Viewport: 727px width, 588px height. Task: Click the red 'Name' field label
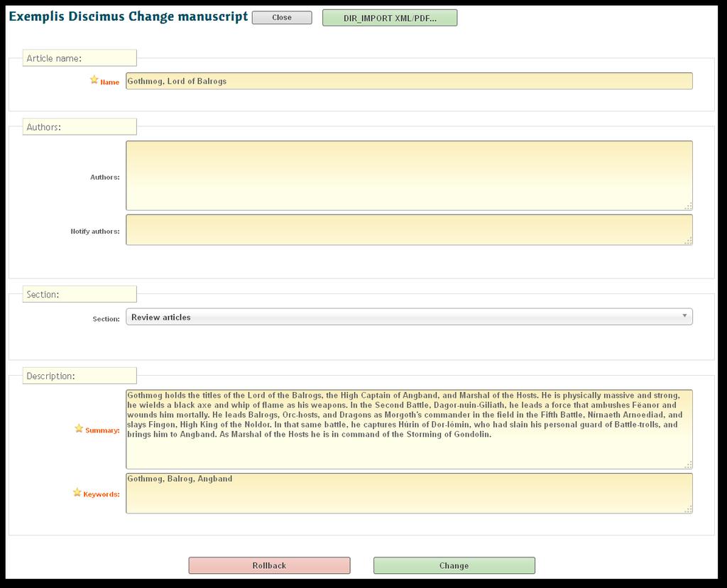coord(110,82)
